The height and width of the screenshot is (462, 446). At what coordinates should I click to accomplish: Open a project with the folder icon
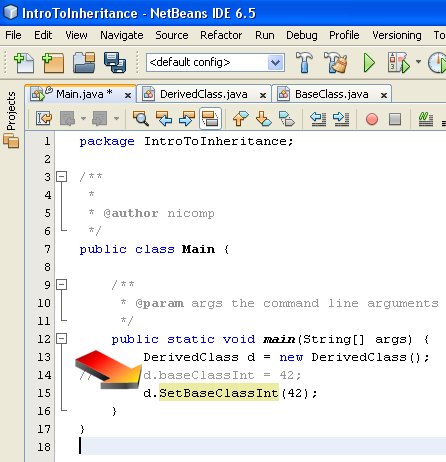pyautogui.click(x=84, y=63)
